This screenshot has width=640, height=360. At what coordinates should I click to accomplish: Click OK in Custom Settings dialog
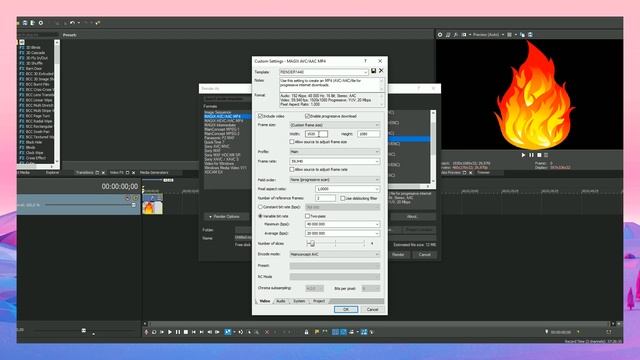[346, 309]
